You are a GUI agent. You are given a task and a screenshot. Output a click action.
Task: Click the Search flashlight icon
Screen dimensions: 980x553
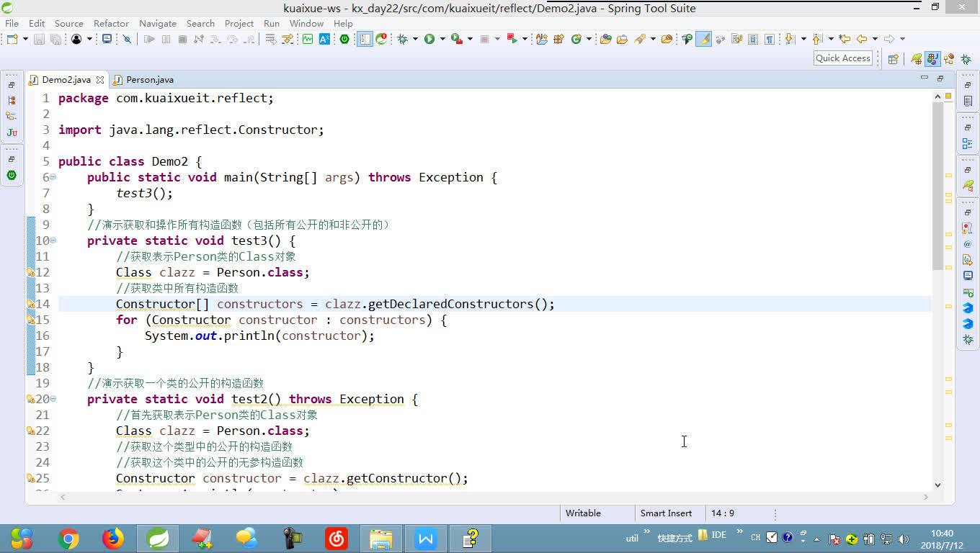point(639,39)
